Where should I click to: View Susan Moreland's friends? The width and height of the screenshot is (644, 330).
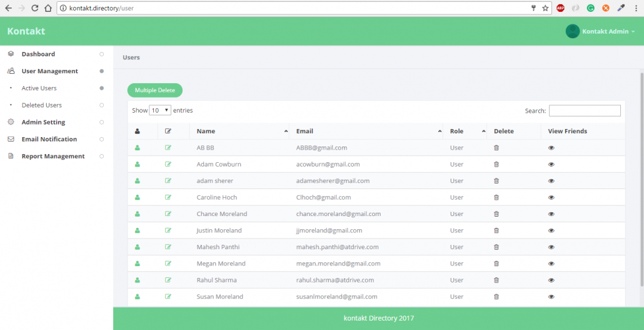(551, 296)
